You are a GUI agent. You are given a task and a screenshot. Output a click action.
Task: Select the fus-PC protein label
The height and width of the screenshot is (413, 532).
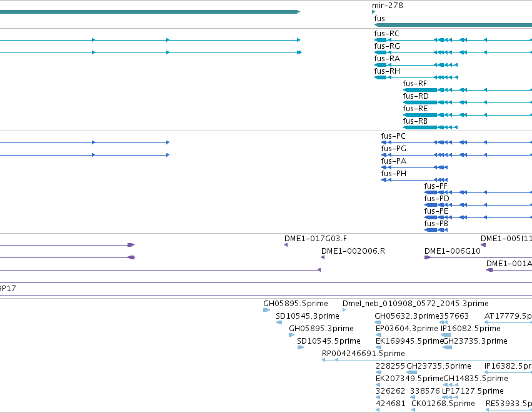click(393, 136)
